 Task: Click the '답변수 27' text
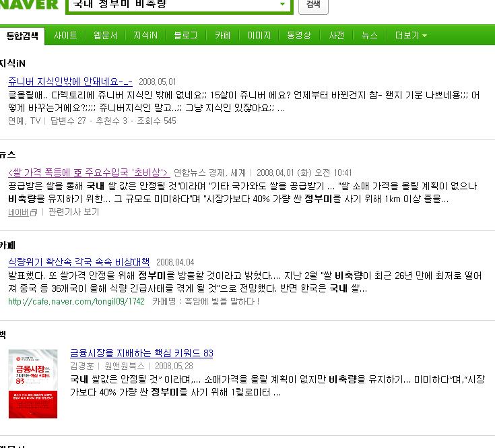point(68,121)
